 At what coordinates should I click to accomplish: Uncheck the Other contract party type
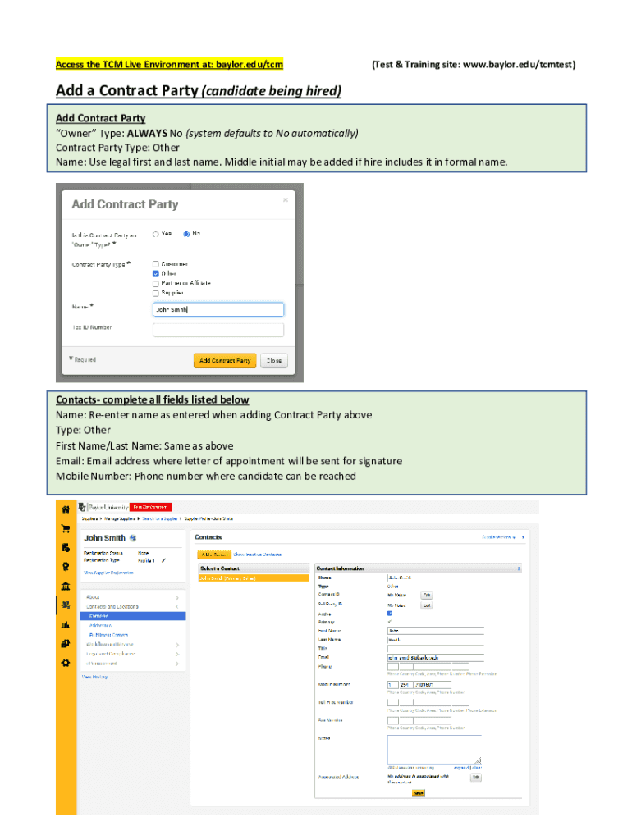[x=155, y=274]
